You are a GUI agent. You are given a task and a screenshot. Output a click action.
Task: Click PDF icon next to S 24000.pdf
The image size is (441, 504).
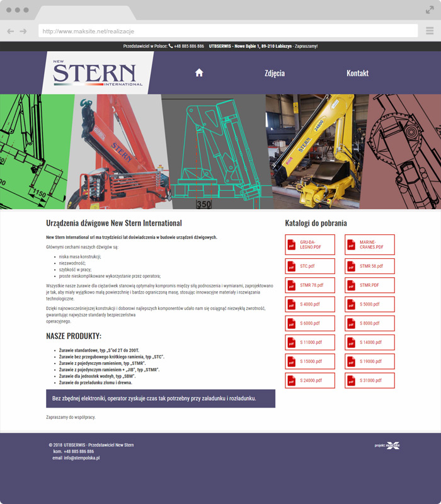pos(292,381)
